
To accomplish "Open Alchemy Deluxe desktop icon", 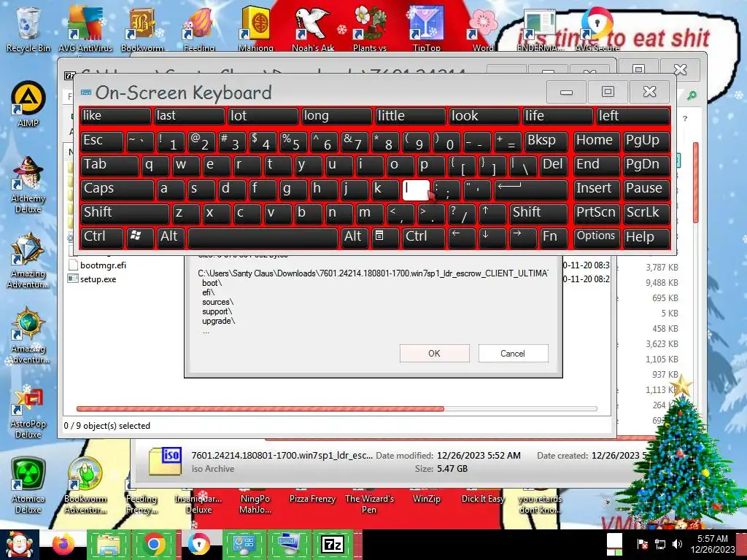I will coord(28,184).
